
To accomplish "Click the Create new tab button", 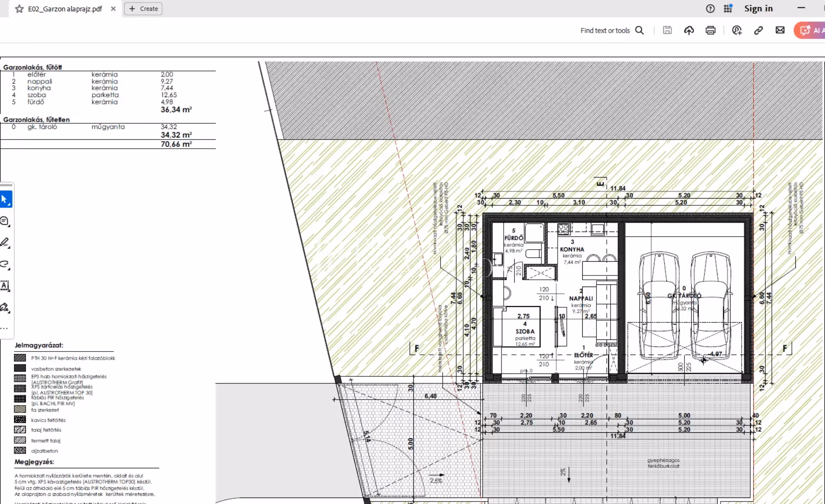I will tap(143, 9).
